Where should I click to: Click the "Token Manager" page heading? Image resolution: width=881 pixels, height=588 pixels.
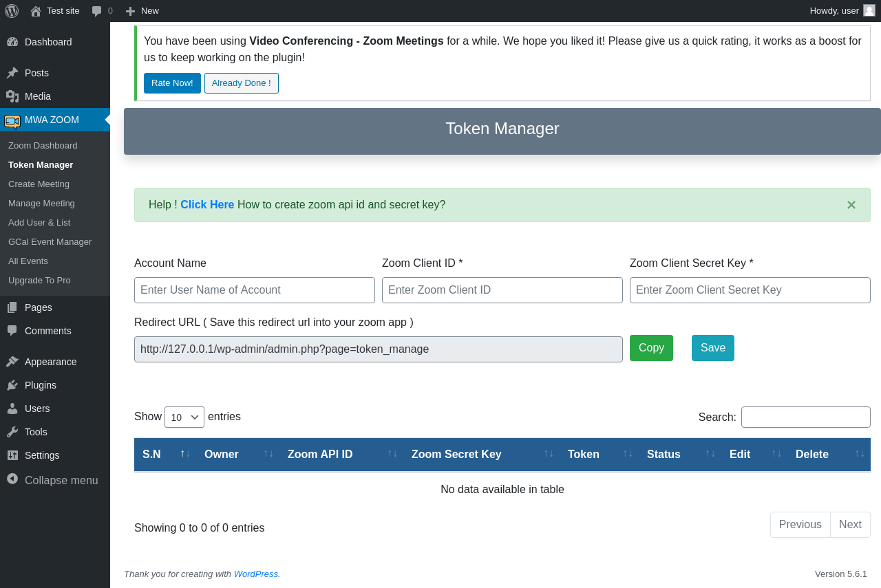pos(502,129)
